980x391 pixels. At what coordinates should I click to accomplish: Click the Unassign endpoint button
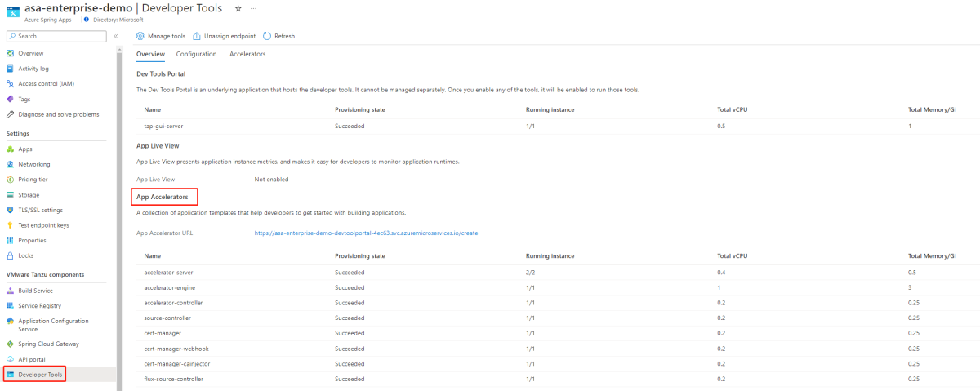[x=224, y=36]
